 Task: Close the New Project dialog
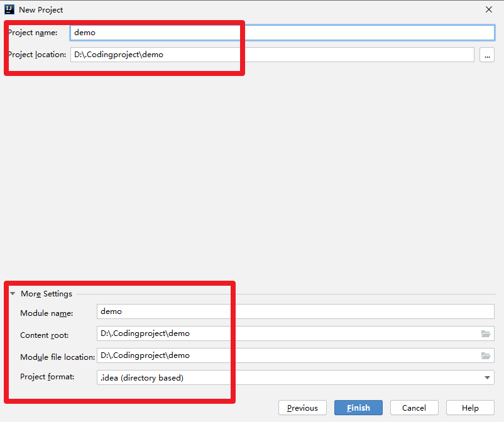pyautogui.click(x=489, y=9)
